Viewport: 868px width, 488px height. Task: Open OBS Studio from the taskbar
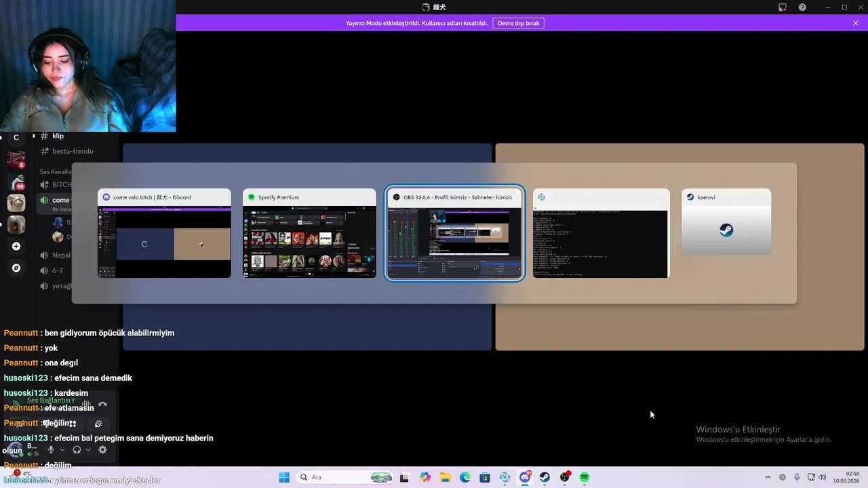(x=565, y=477)
